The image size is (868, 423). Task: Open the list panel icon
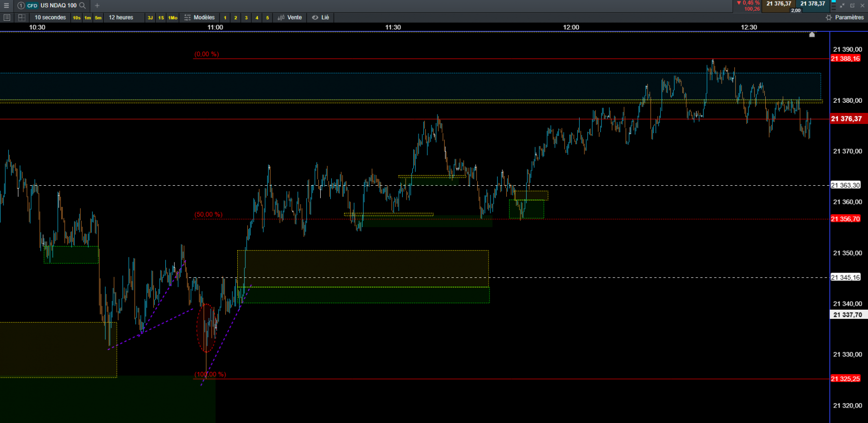7,17
